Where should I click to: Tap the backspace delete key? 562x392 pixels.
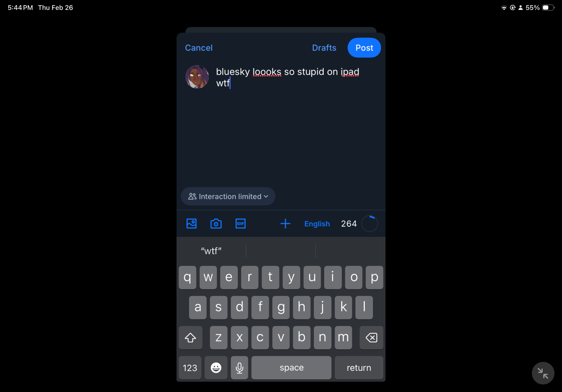click(x=371, y=338)
